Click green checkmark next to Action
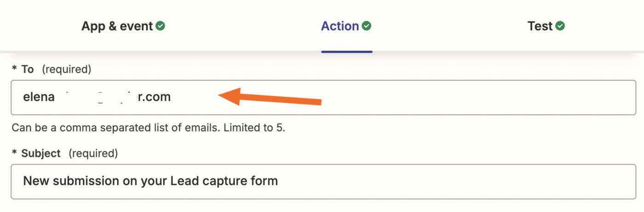 point(367,26)
